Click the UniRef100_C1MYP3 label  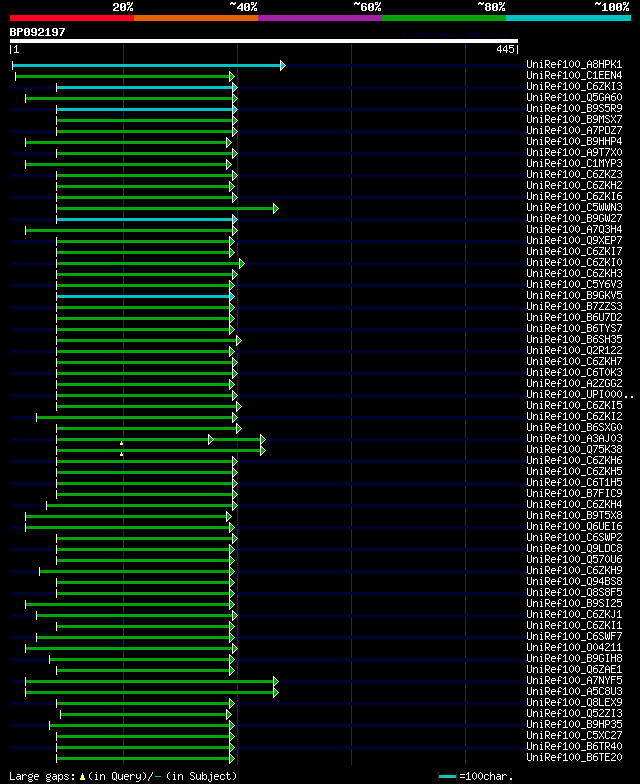574,164
